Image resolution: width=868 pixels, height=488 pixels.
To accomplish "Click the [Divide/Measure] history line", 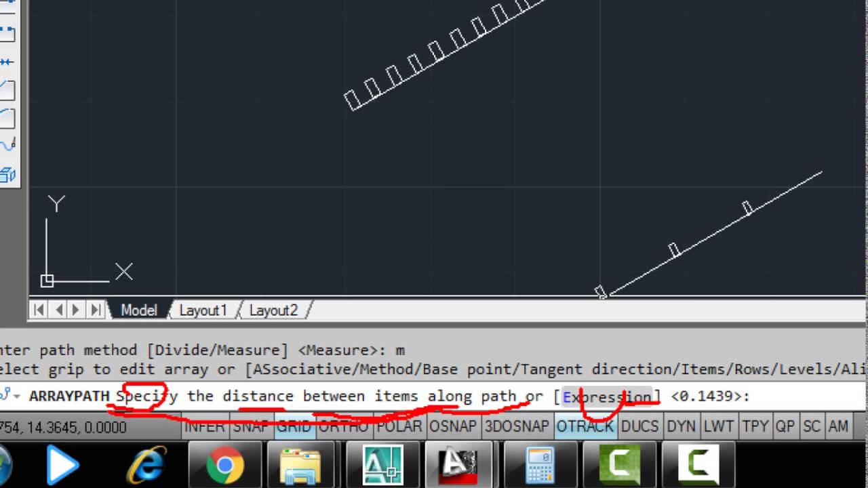I will tap(202, 350).
